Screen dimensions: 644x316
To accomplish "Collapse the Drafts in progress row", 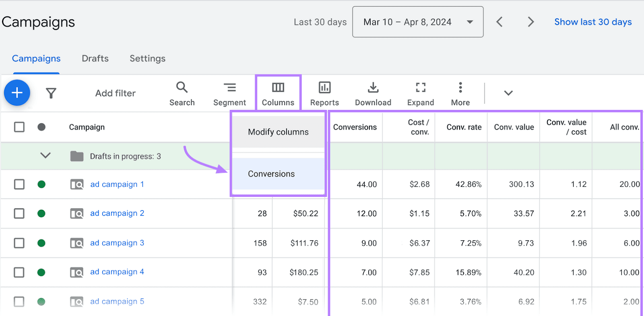I will 45,156.
